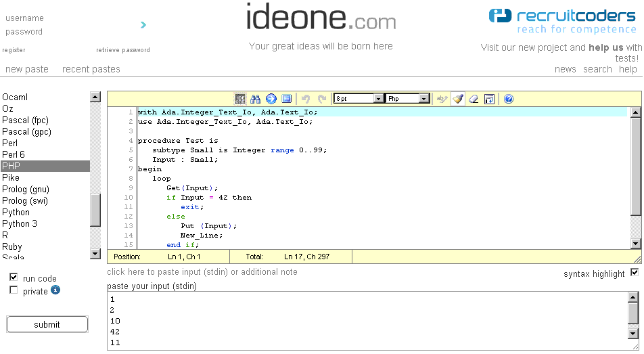The width and height of the screenshot is (644, 354).
Task: Select the highlighted PHP language
Action: [x=45, y=166]
